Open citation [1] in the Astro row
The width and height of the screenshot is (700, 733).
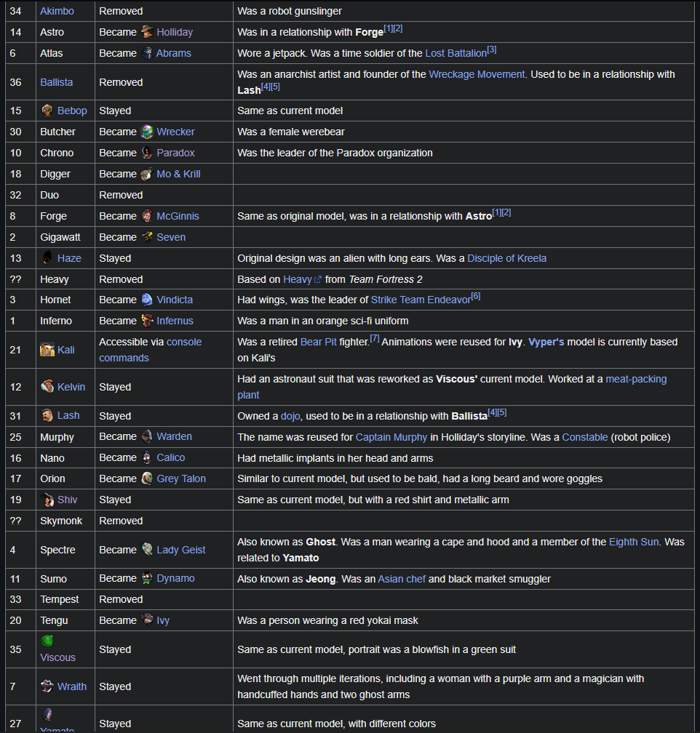[389, 28]
